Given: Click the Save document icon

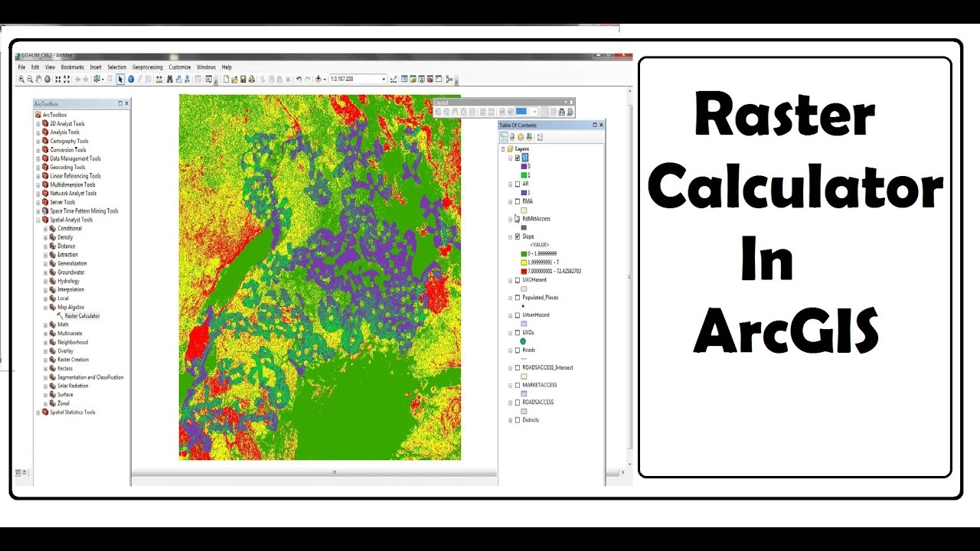Looking at the screenshot, I should pos(243,79).
